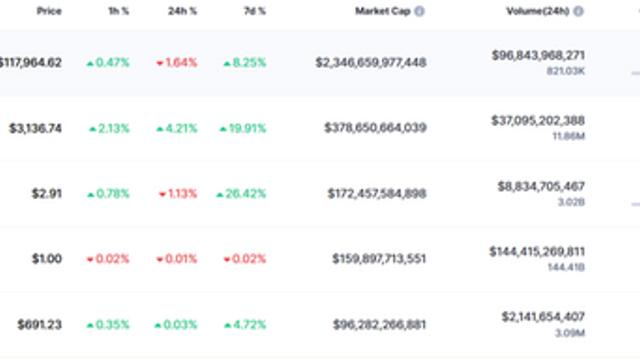Image resolution: width=640 pixels, height=360 pixels.
Task: Sort by the 1h % column header
Action: point(119,11)
